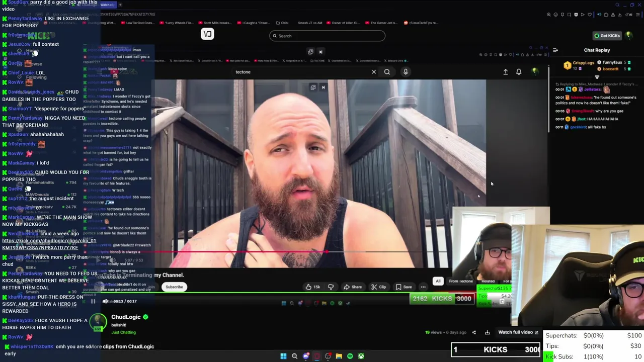Open YouTube notifications bell
644x362 pixels.
point(519,72)
